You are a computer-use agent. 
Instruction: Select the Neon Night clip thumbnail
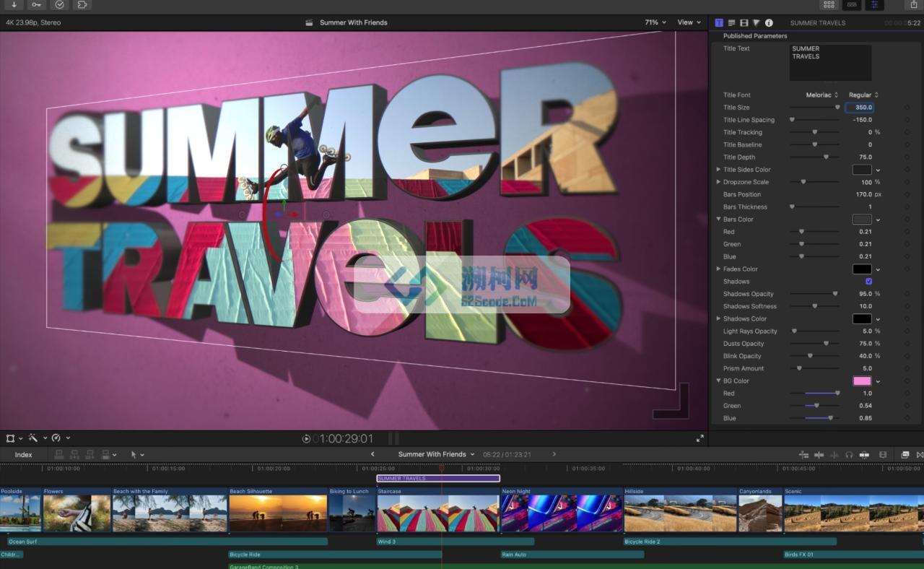(x=561, y=513)
